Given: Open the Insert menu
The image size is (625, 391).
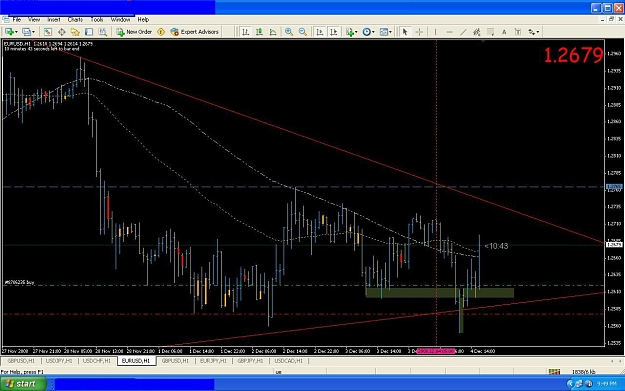Looking at the screenshot, I should tap(54, 20).
